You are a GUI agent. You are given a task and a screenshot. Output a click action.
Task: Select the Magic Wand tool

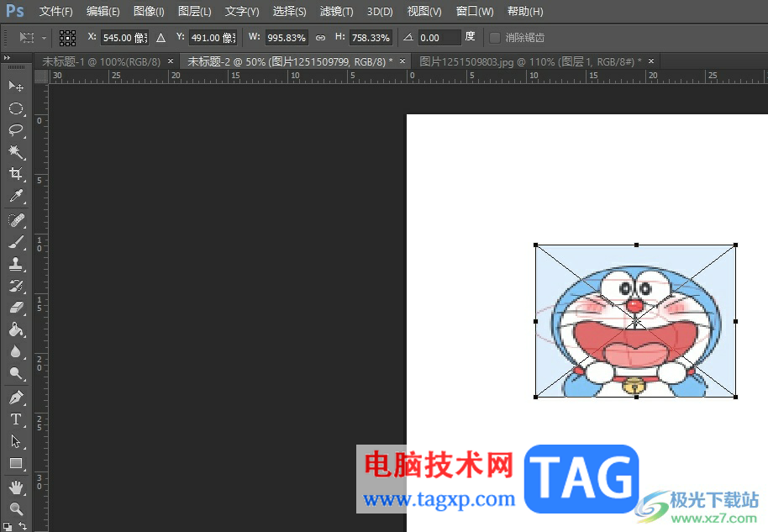coord(16,152)
